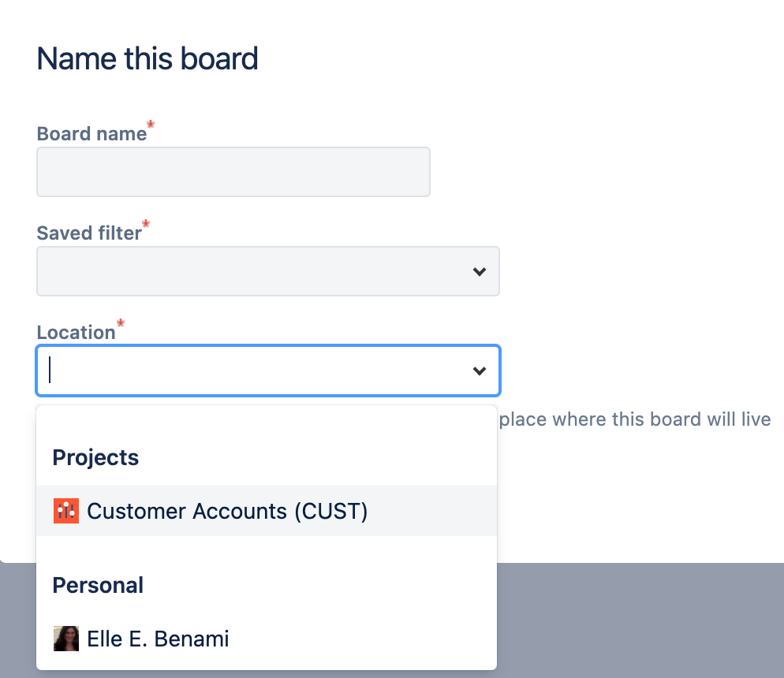Viewport: 784px width, 678px height.
Task: Click the Location field chevron arrow
Action: (479, 371)
